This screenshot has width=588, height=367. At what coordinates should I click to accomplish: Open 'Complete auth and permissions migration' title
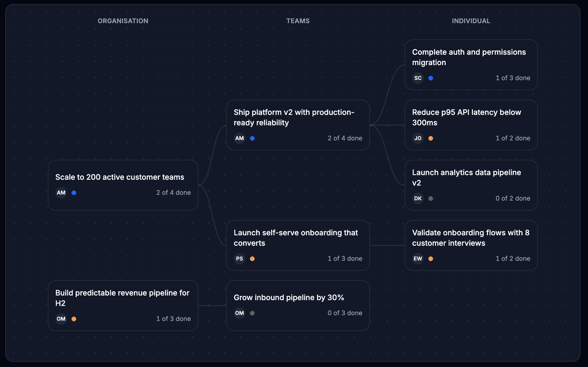point(469,57)
